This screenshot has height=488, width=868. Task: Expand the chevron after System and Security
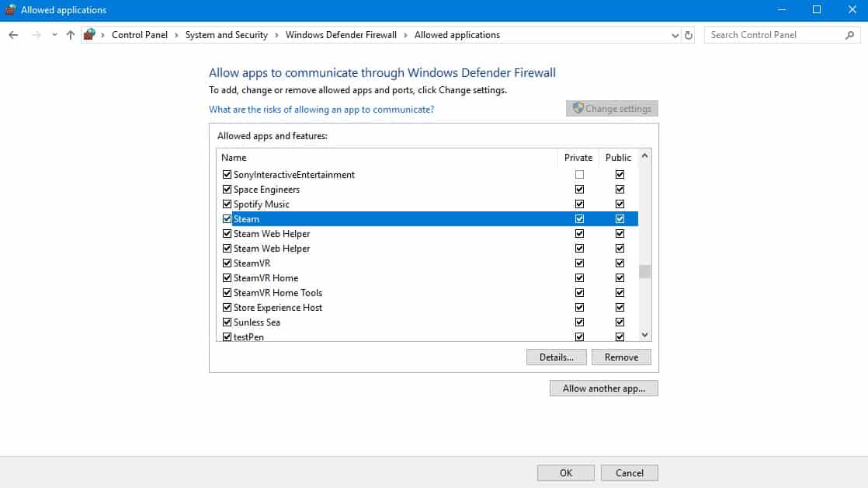pos(277,35)
